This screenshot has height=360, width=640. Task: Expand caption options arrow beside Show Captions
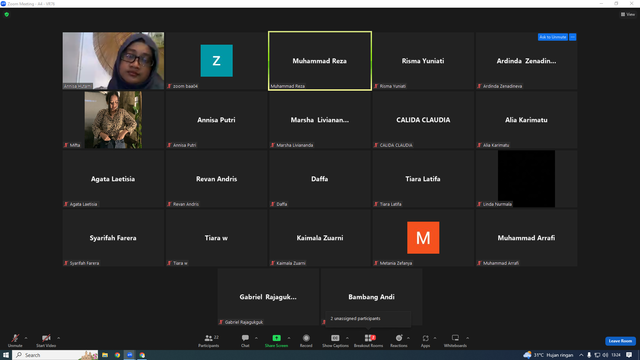tap(347, 338)
